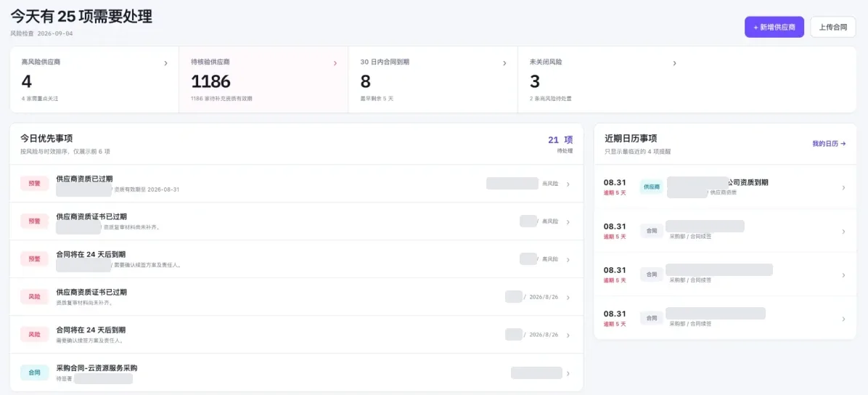Viewport: 868px width, 395px height.
Task: Click the 4 家需重点关注 caption
Action: (x=40, y=99)
